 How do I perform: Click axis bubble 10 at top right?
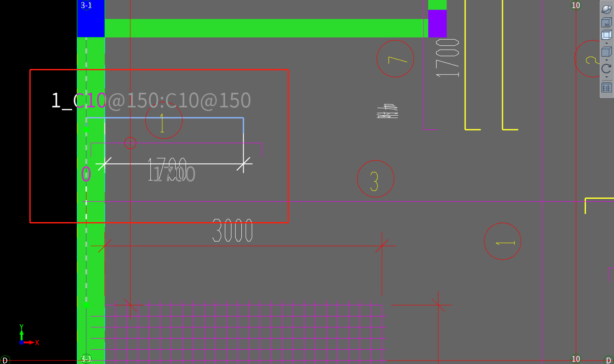[576, 5]
